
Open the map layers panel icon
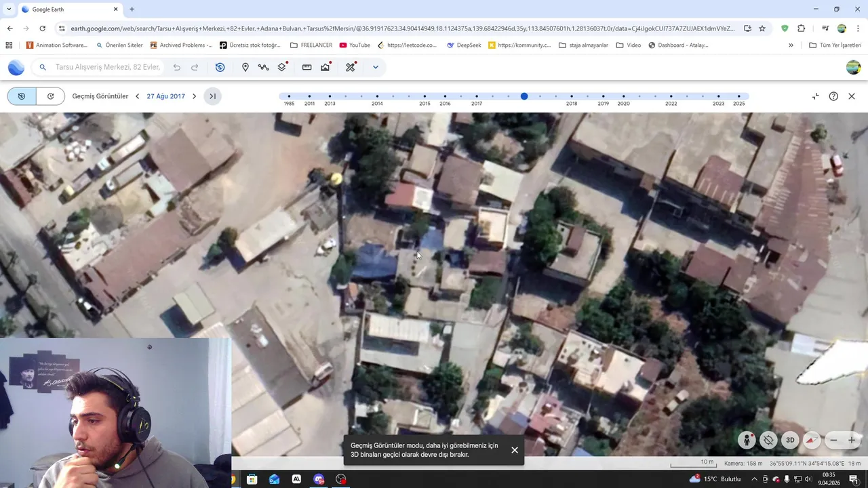pos(282,67)
